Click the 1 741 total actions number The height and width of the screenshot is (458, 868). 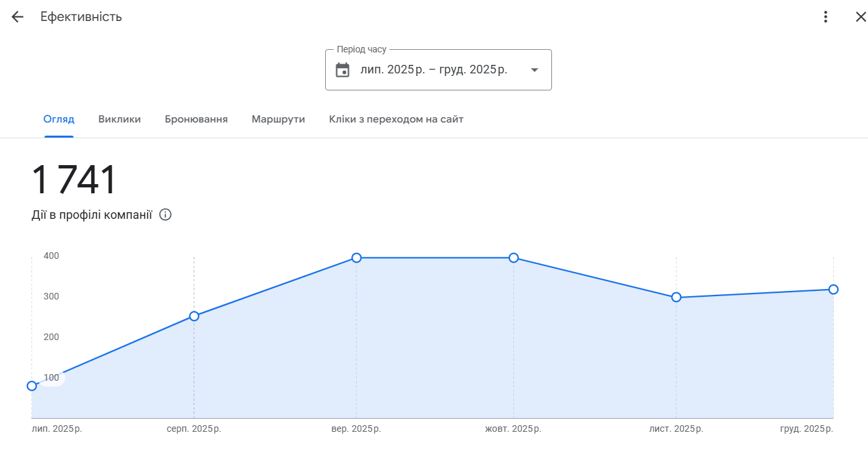[73, 180]
